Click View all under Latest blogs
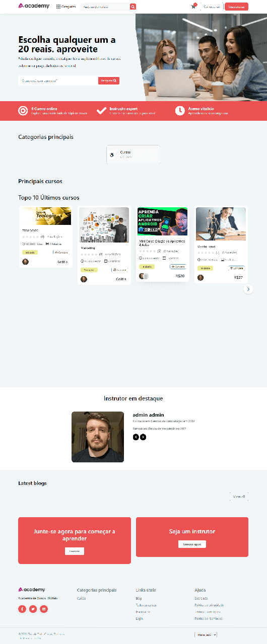Screen dimensions: 267x644 (x=239, y=497)
